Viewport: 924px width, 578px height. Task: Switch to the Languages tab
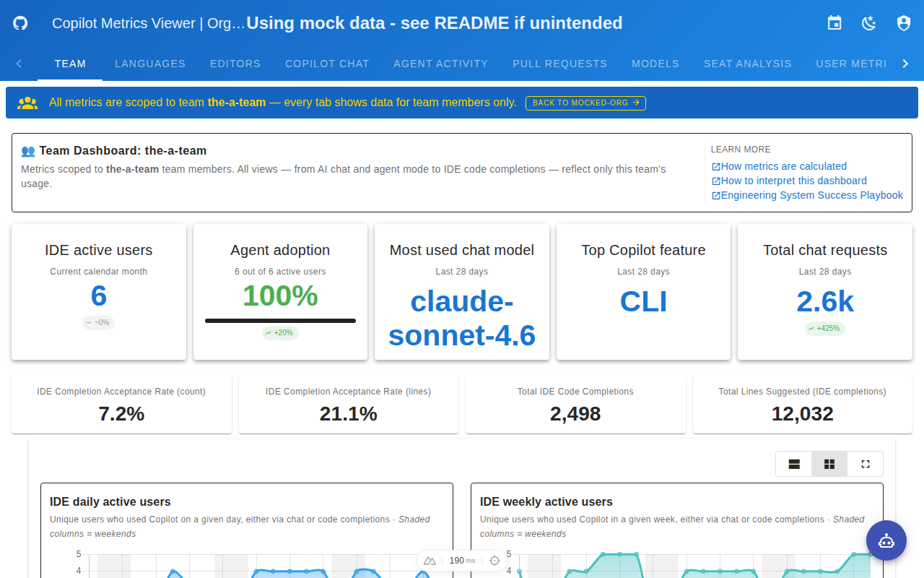[x=150, y=64]
